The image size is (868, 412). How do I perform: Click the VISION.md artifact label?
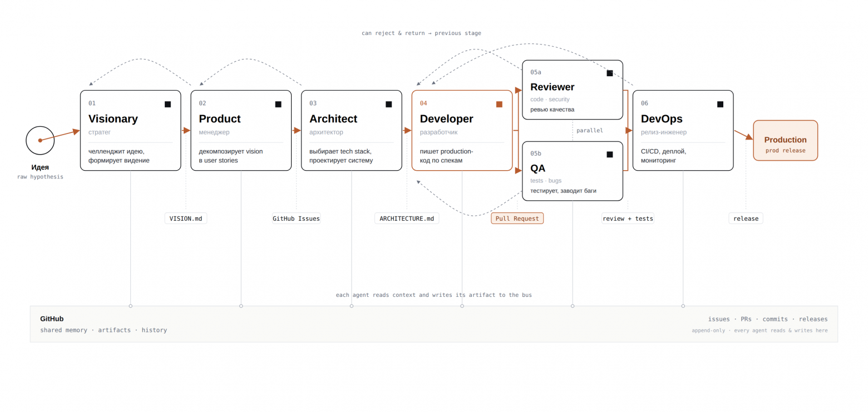[x=185, y=219]
